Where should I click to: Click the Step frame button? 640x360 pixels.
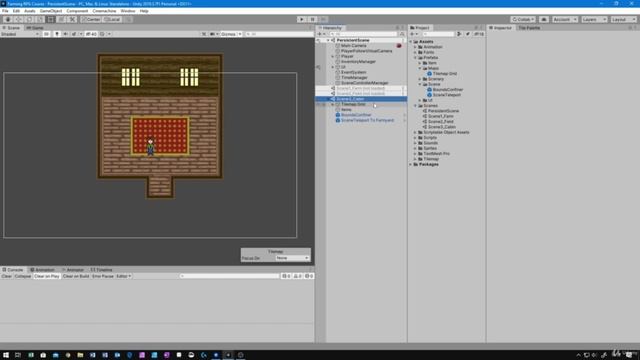tap(323, 19)
